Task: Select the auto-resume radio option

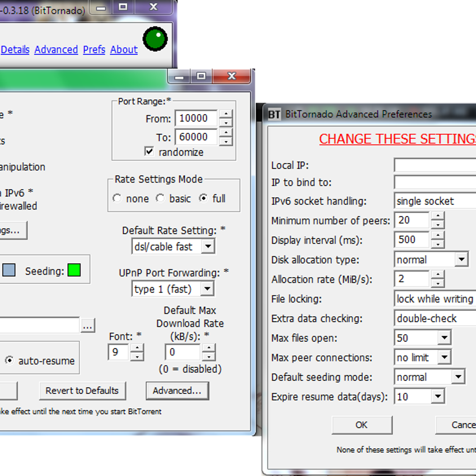Action: tap(10, 361)
